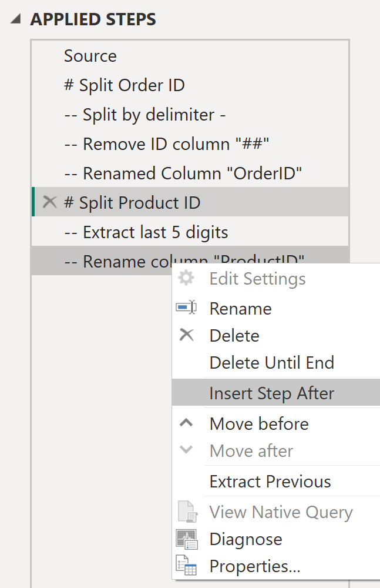Click the delete X icon beside Split Product ID
This screenshot has height=588, width=380.
click(51, 202)
